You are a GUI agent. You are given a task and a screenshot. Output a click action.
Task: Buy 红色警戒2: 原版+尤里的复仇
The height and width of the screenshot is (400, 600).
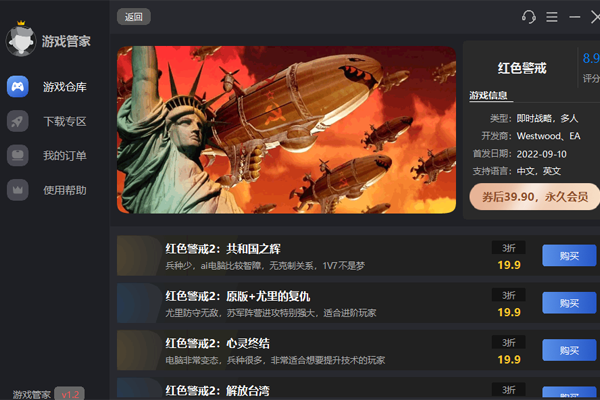(x=569, y=303)
